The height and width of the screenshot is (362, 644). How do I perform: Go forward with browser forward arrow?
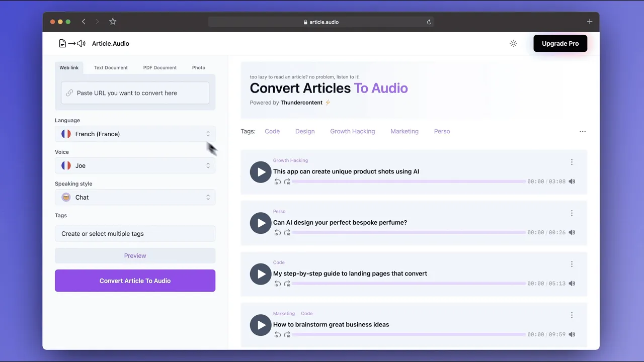point(97,22)
